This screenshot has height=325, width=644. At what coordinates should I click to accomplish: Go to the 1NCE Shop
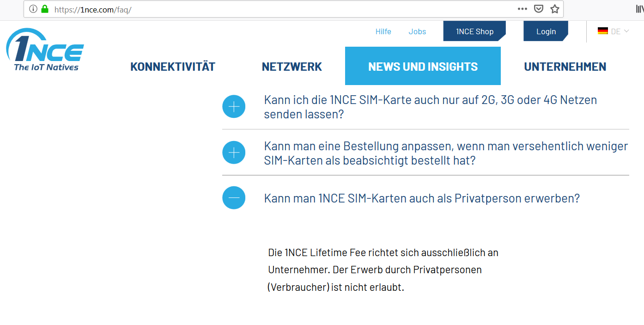pyautogui.click(x=474, y=31)
